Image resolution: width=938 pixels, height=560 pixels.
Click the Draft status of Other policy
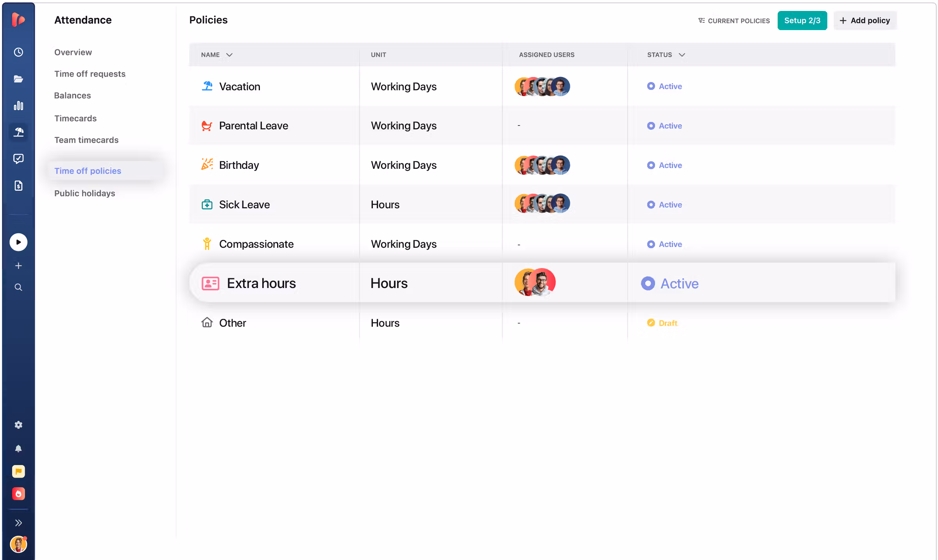[662, 323]
